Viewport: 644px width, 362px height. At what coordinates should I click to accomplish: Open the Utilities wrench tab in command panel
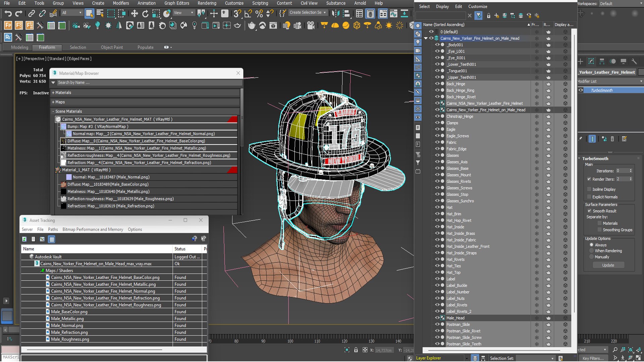pos(634,61)
